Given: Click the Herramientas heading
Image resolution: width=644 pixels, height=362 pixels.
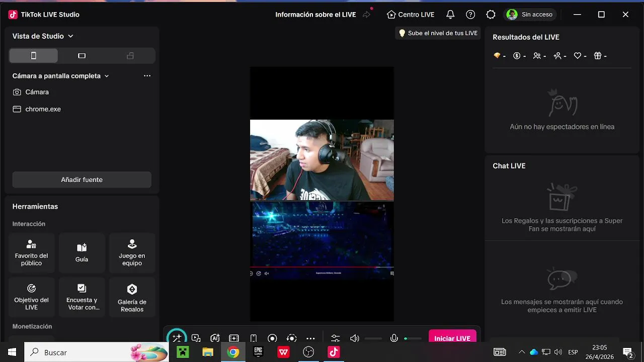Looking at the screenshot, I should click(35, 207).
